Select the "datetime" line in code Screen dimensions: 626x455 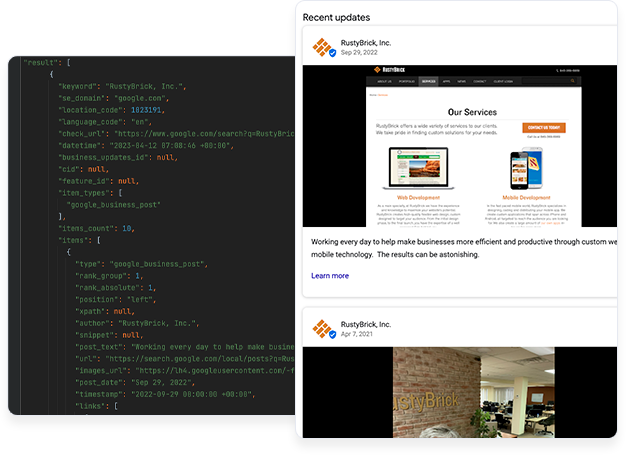coord(146,146)
